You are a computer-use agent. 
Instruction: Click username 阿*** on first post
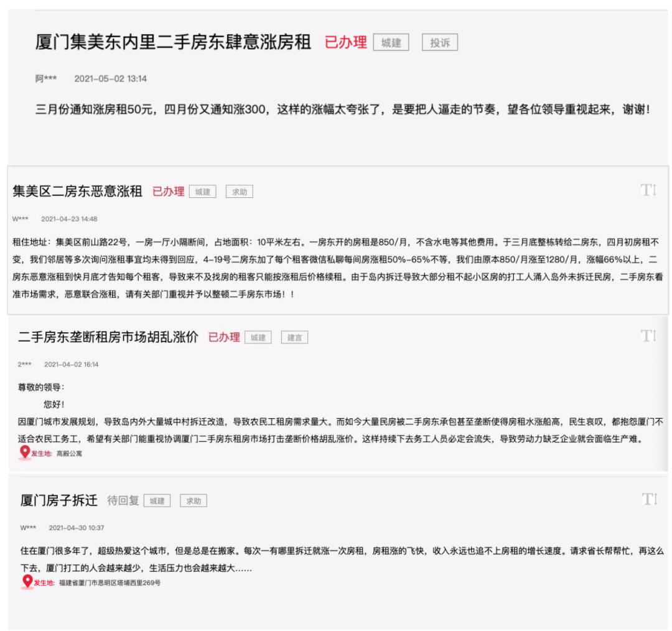(46, 78)
